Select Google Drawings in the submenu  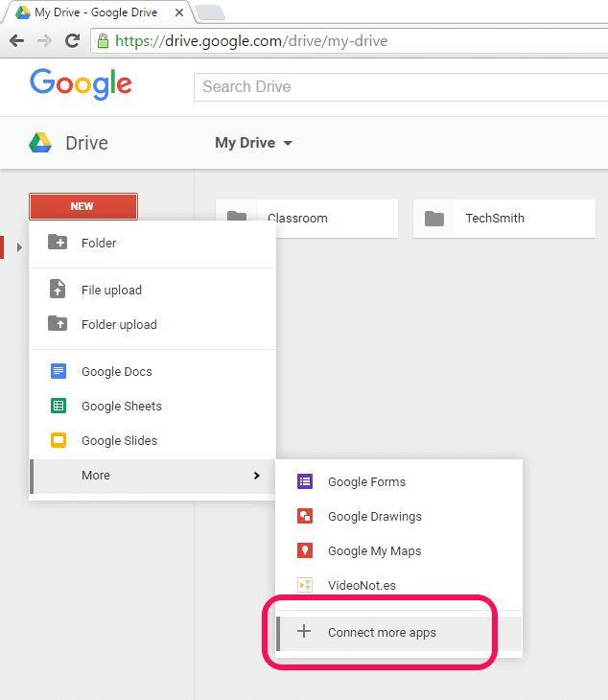(399, 517)
